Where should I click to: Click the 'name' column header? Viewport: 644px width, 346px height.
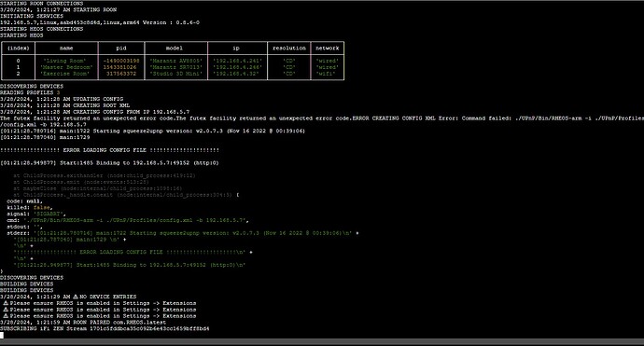(66, 48)
